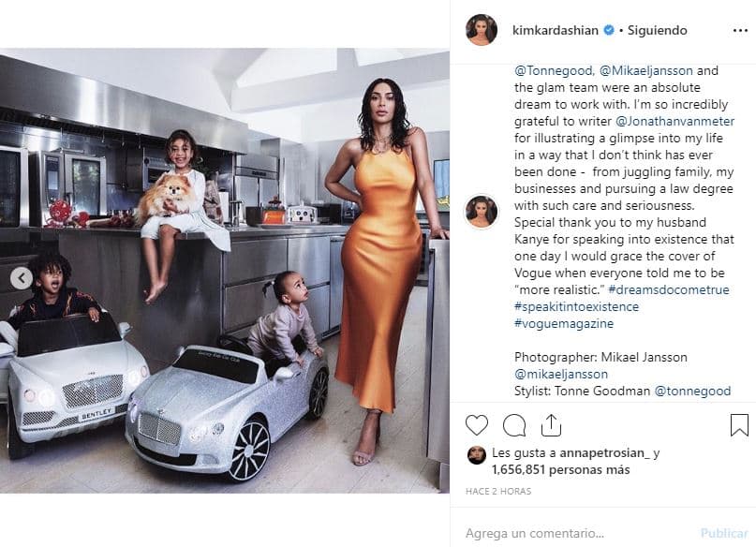Screen dimensions: 756x547
Task: Open the small avatar next to likes
Action: coord(476,455)
